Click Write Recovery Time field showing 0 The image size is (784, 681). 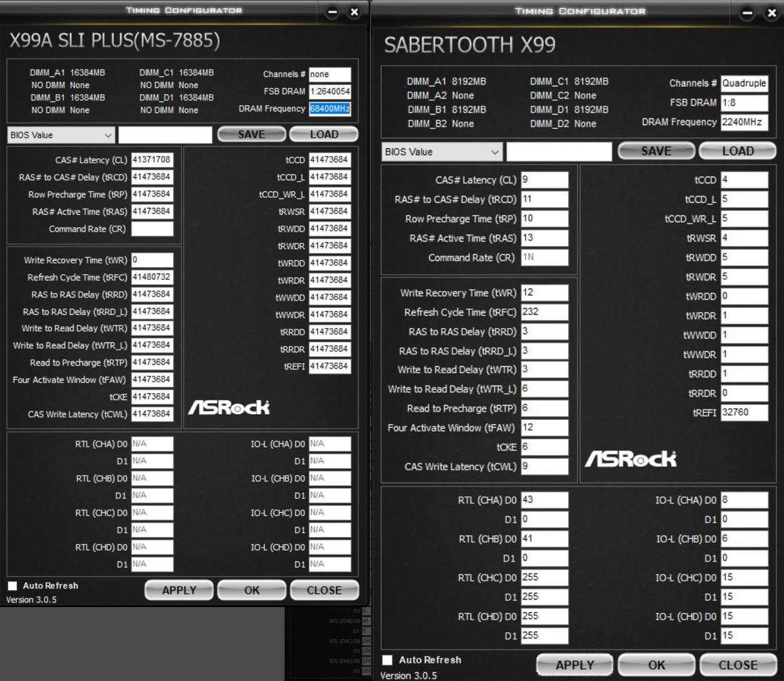coord(152,260)
